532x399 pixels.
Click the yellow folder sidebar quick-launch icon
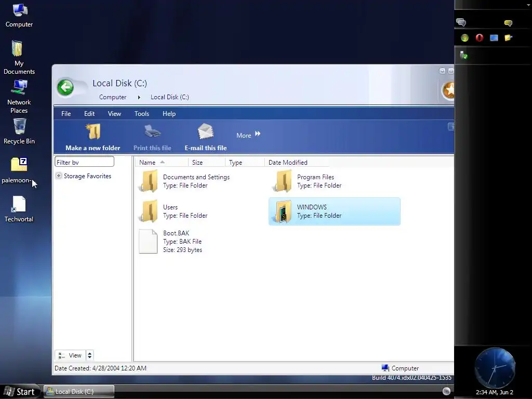508,37
